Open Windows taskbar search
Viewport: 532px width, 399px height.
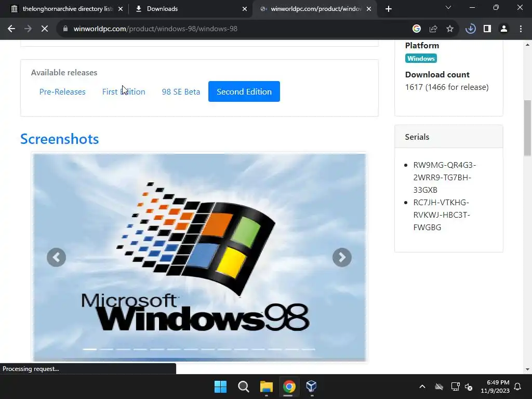[243, 387]
